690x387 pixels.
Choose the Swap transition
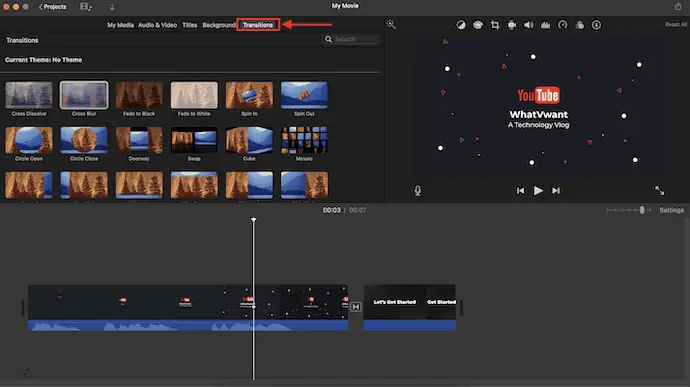coord(194,140)
